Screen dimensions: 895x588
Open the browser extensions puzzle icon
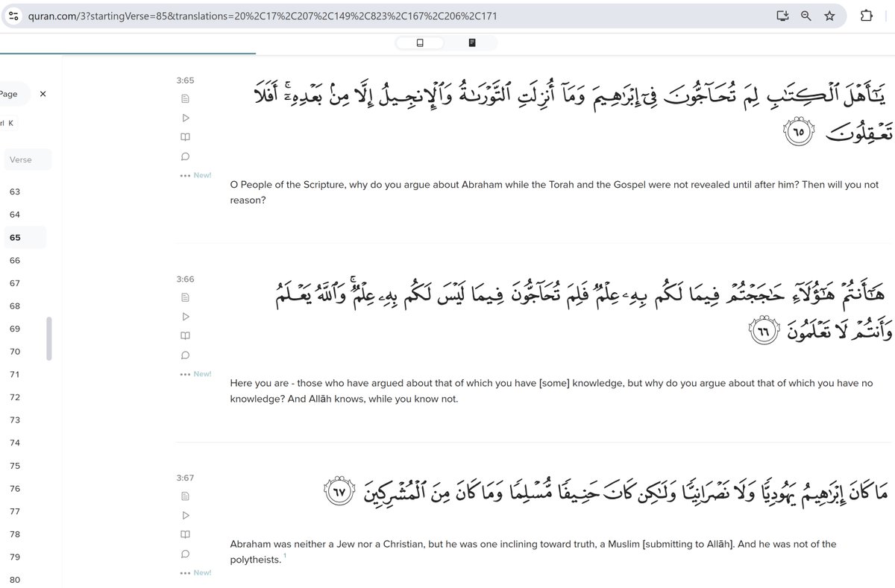866,15
